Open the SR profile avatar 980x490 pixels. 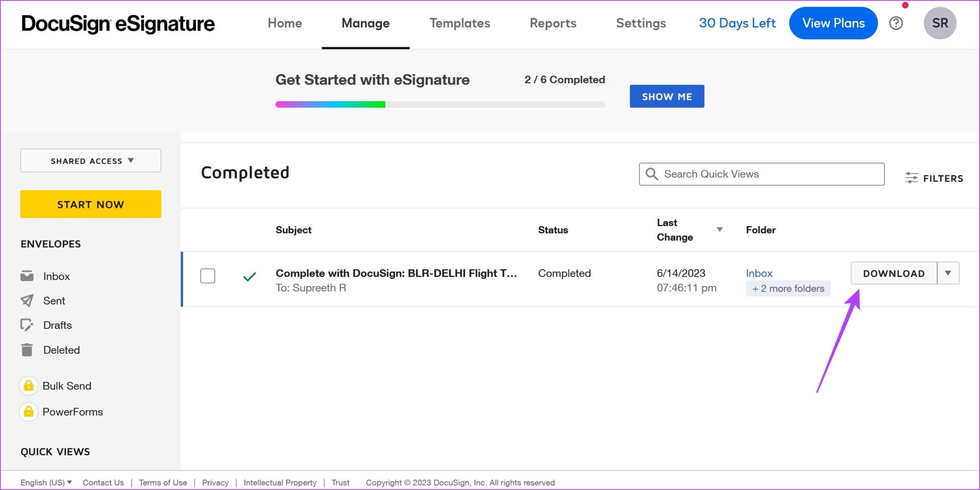tap(940, 23)
